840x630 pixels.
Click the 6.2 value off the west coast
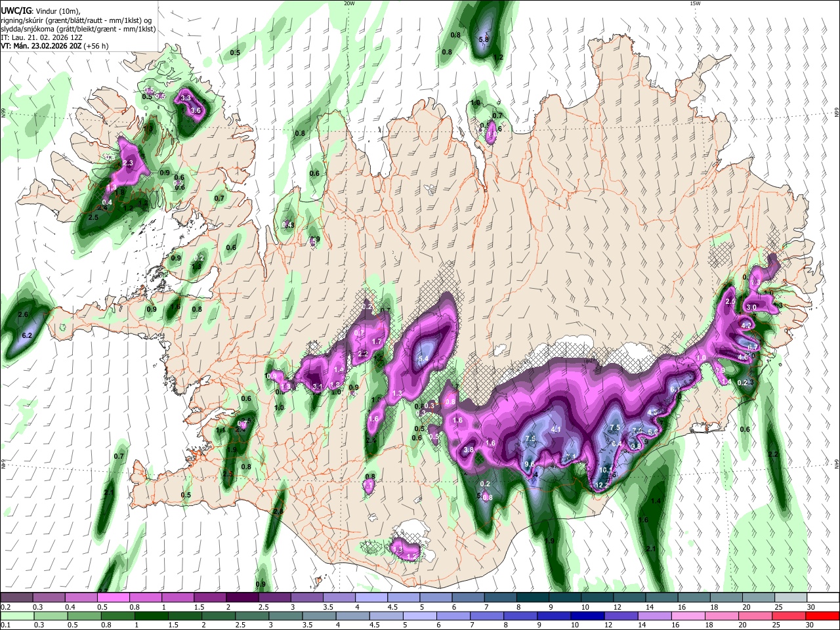coord(28,335)
